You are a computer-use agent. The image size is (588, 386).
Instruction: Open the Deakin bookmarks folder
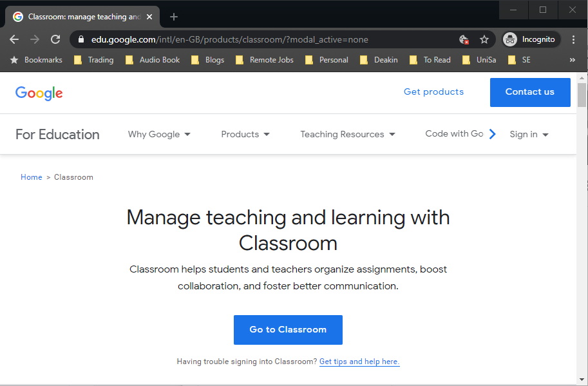379,60
